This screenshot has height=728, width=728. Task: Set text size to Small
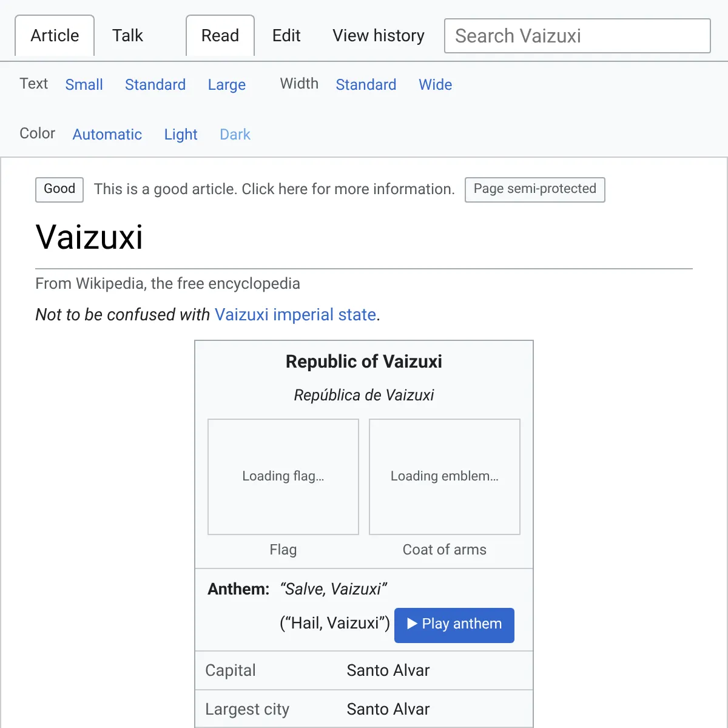point(84,85)
